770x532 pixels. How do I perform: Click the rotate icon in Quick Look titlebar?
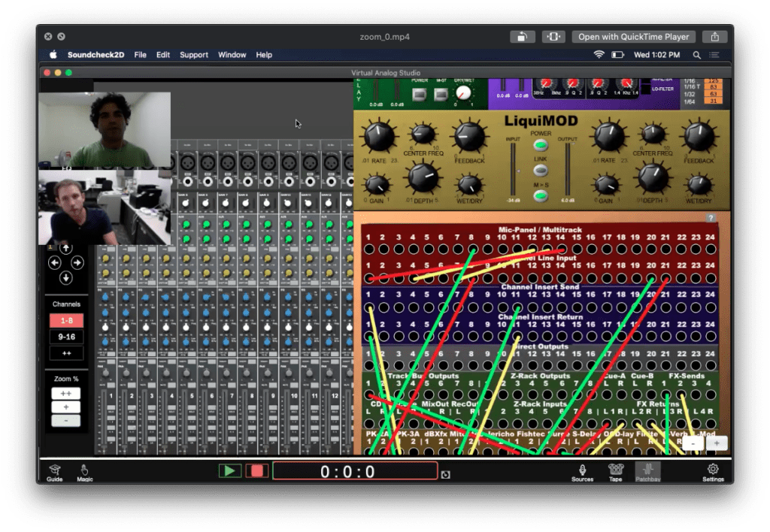point(522,37)
